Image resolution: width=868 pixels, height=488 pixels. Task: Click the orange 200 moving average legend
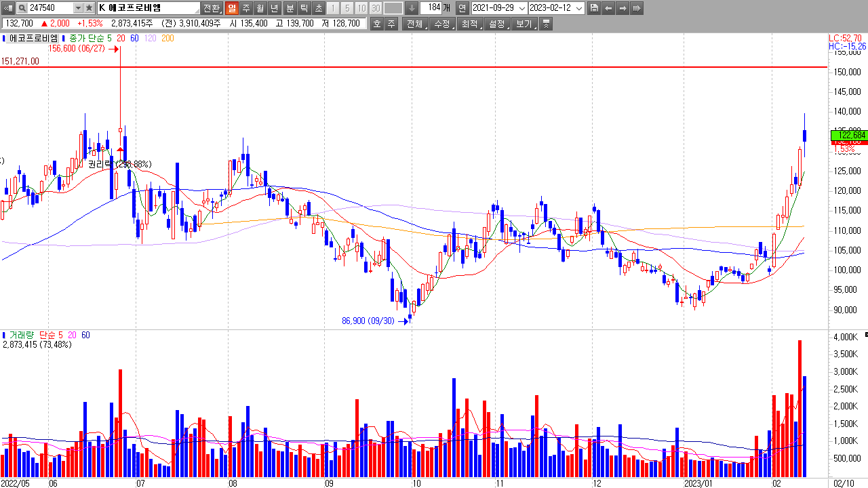tap(167, 39)
